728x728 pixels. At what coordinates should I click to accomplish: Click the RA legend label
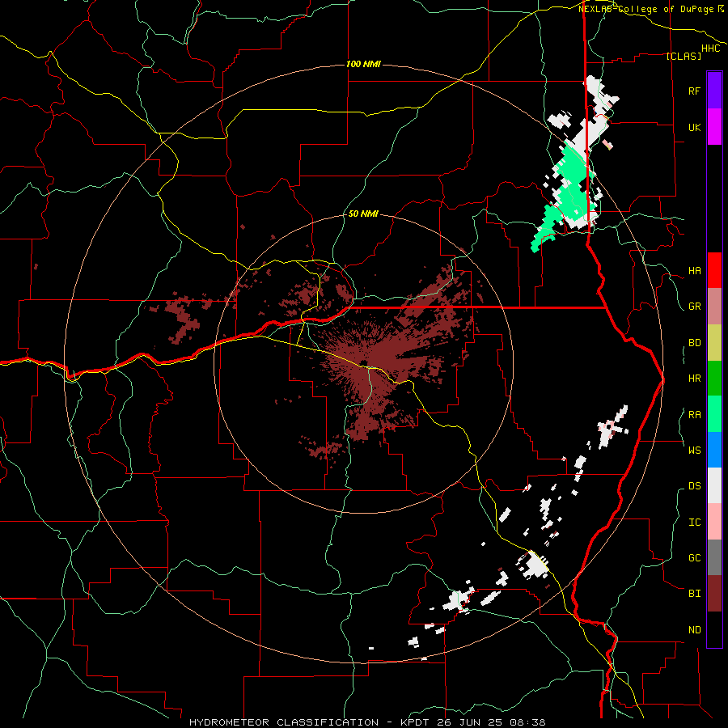point(694,414)
